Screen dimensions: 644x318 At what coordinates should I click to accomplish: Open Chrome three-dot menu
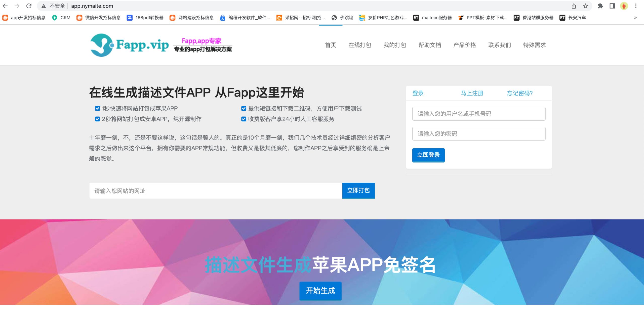(x=636, y=6)
